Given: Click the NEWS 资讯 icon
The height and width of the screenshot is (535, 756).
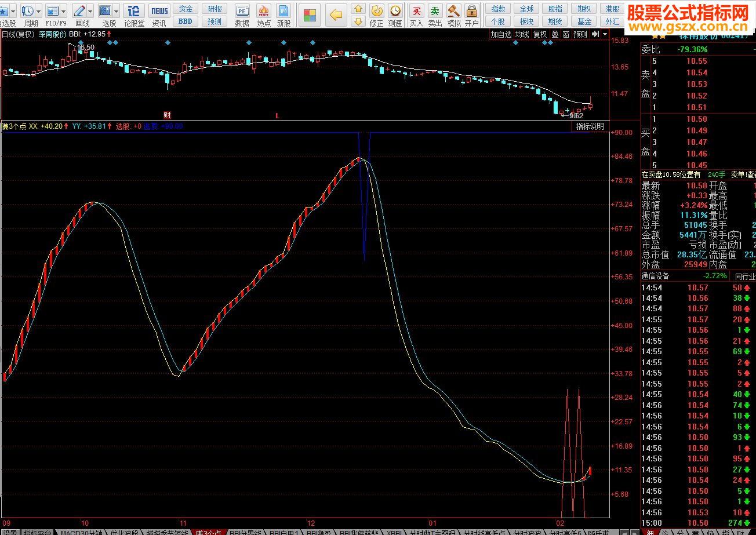Looking at the screenshot, I should coord(158,11).
